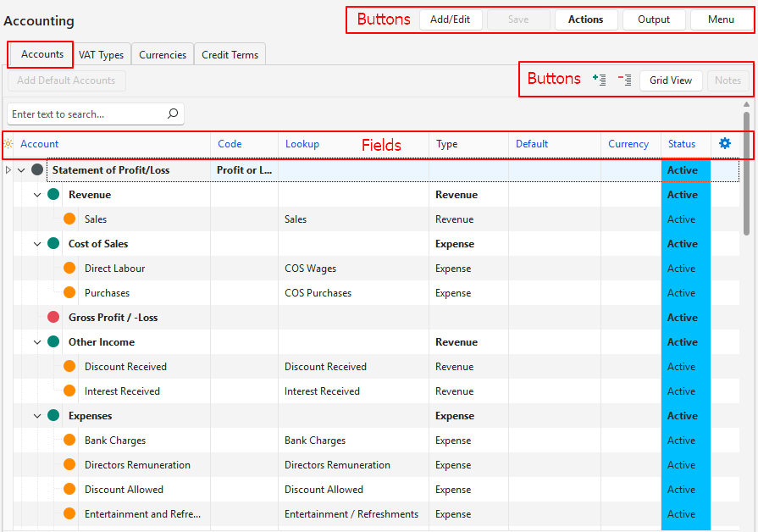Click the orange circle next to Bank Charges

pos(69,441)
